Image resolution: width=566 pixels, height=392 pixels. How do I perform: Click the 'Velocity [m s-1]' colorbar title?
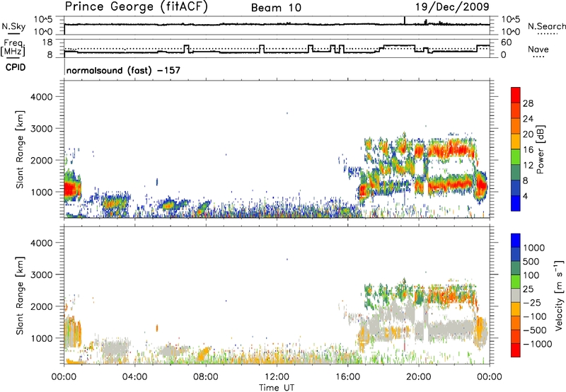(x=560, y=295)
